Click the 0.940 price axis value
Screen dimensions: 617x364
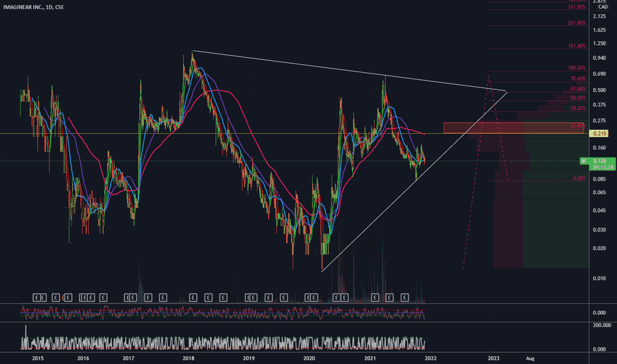pyautogui.click(x=599, y=58)
